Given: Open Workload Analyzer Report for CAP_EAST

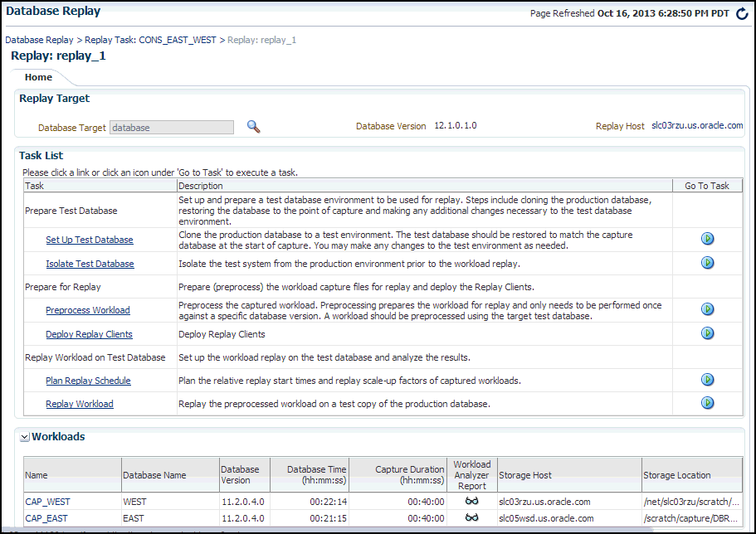Looking at the screenshot, I should coord(471,517).
